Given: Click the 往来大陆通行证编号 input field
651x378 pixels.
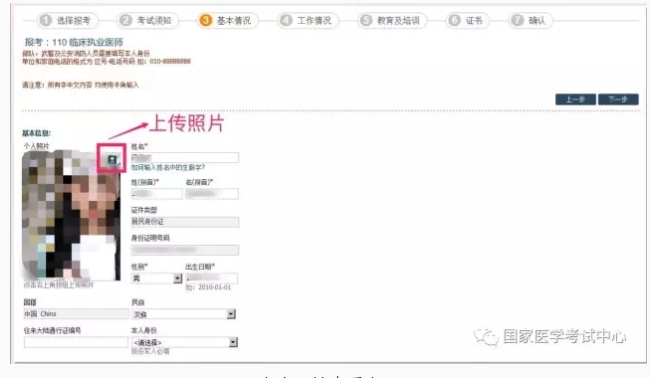Looking at the screenshot, I should (x=76, y=342).
